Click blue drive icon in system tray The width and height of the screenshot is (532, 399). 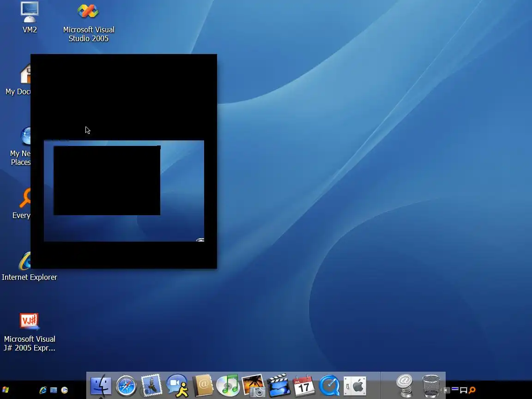click(x=455, y=389)
